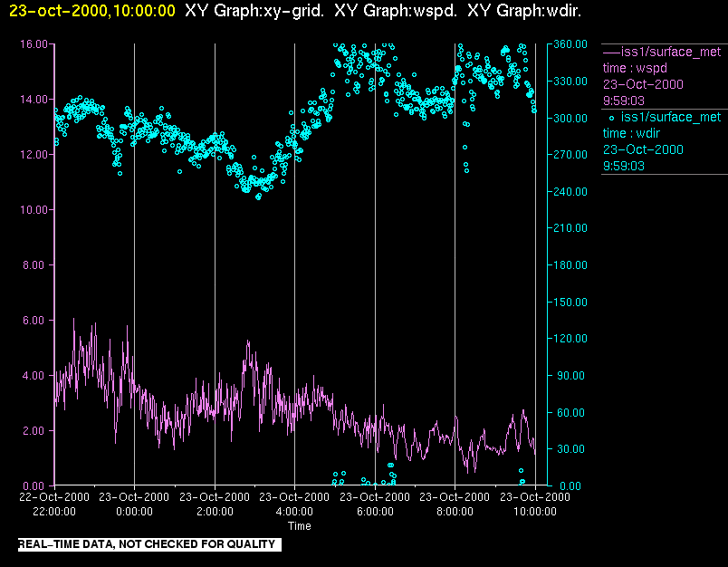The width and height of the screenshot is (728, 567).
Task: Click the left axis 14.00 label
Action: [34, 100]
